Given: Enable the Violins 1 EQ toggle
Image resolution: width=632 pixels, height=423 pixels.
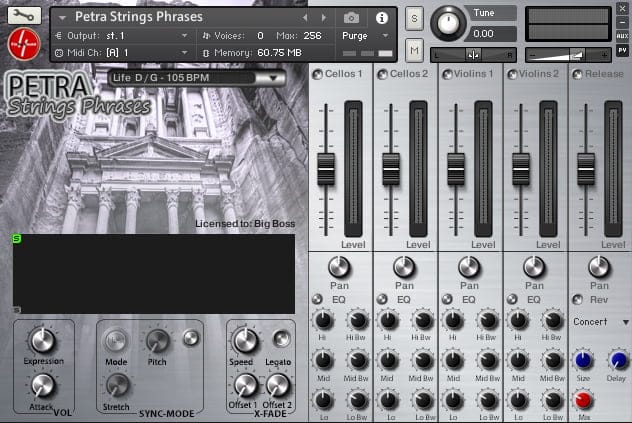Looking at the screenshot, I should click(447, 299).
